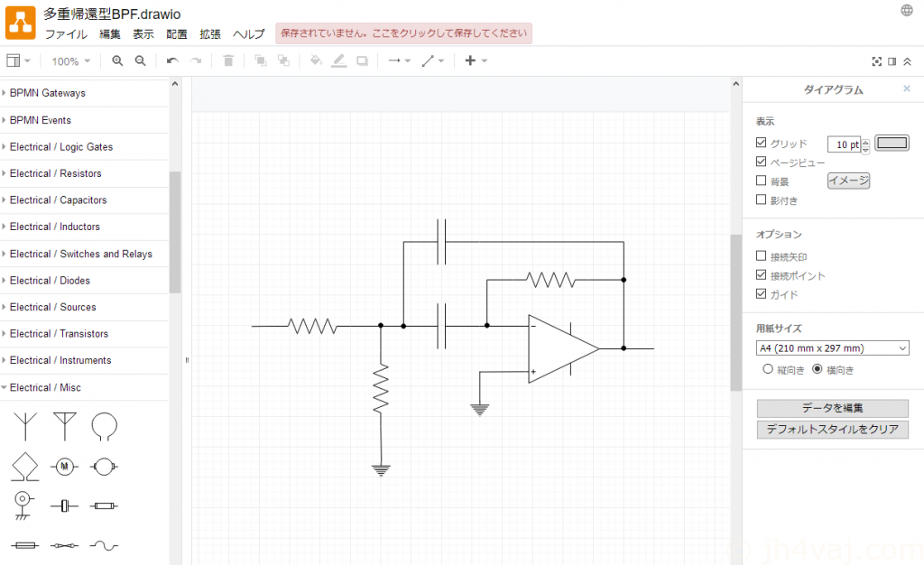The image size is (924, 565).
Task: Click the イメージ background image button
Action: [x=848, y=181]
